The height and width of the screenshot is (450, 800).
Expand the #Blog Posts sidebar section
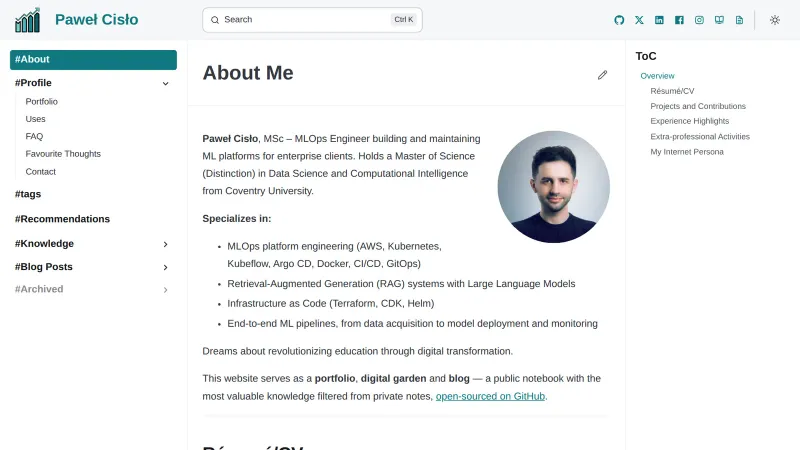pyautogui.click(x=166, y=268)
